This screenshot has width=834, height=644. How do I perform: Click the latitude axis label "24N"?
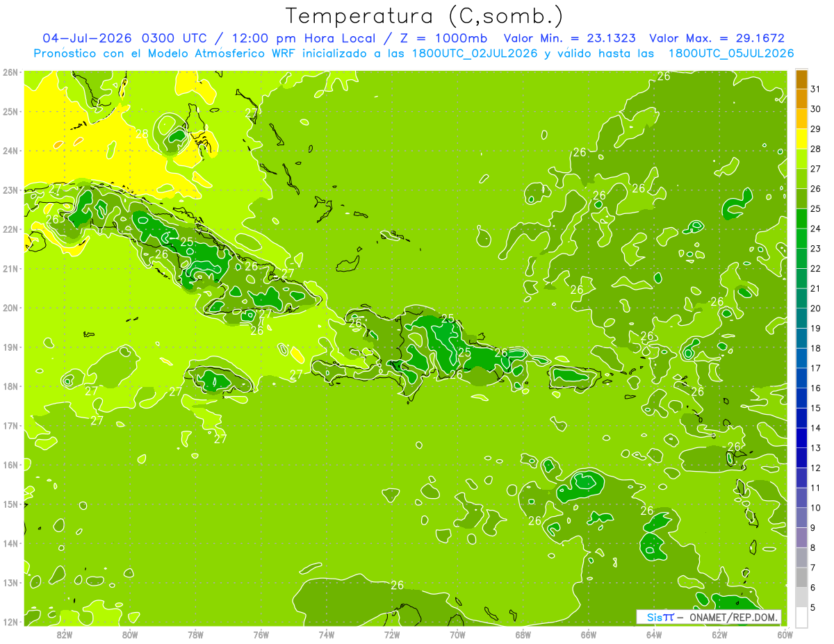[10, 151]
